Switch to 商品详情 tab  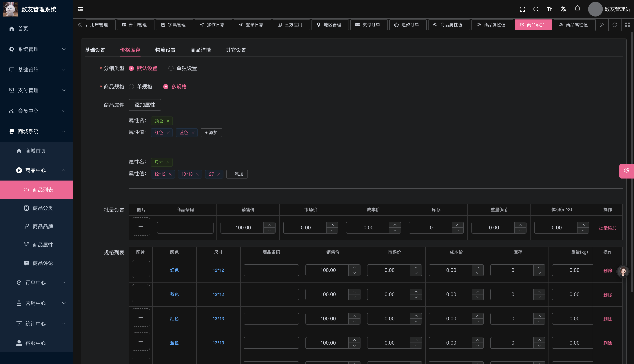[201, 50]
